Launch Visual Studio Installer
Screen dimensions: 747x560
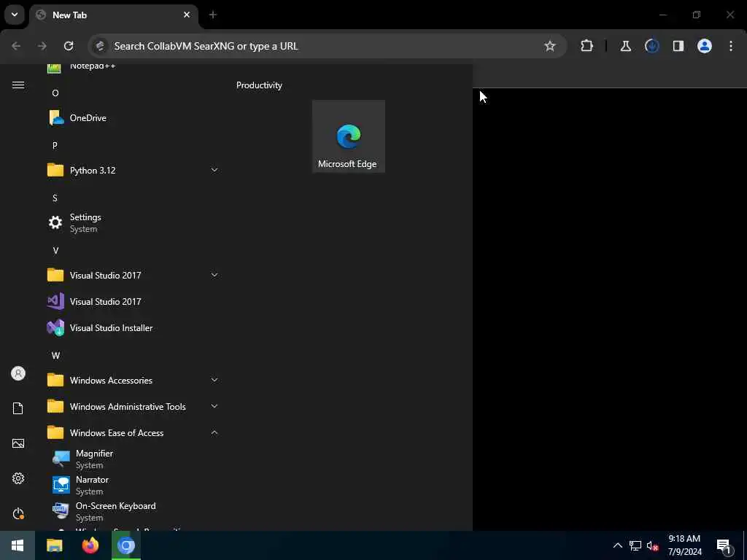click(x=133, y=328)
